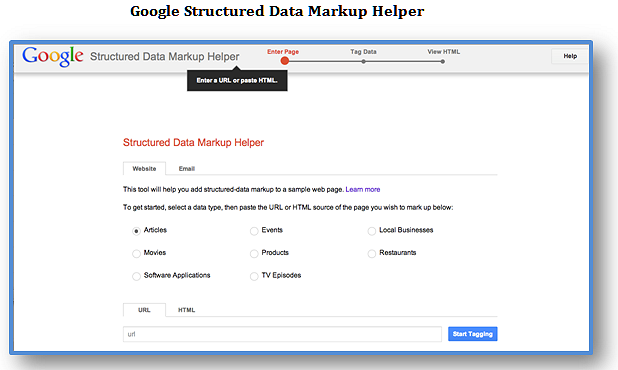Click the View HTML step dot
618x370 pixels.
[x=443, y=61]
